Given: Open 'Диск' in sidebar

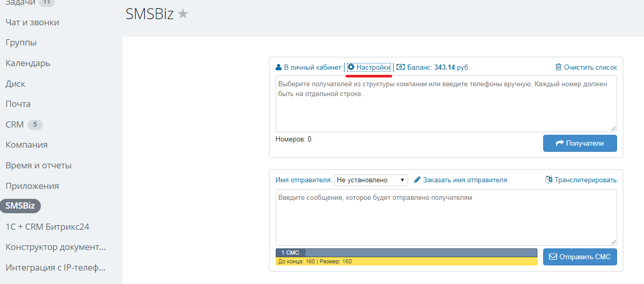Looking at the screenshot, I should pyautogui.click(x=16, y=84).
